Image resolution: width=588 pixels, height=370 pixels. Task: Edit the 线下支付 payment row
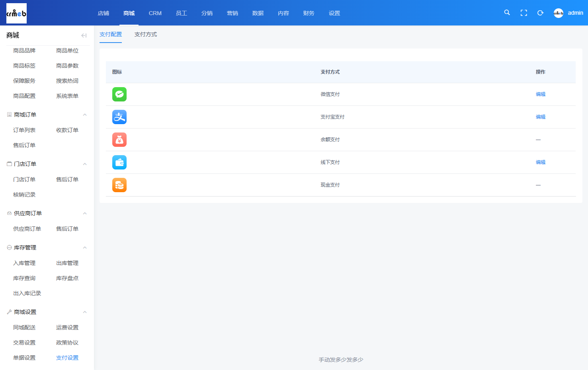click(x=541, y=162)
